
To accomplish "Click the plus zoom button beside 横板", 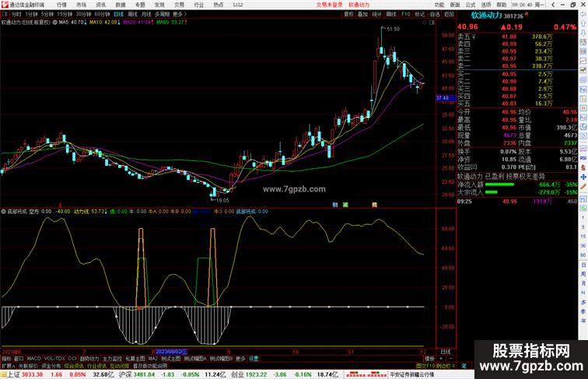I will [441, 359].
